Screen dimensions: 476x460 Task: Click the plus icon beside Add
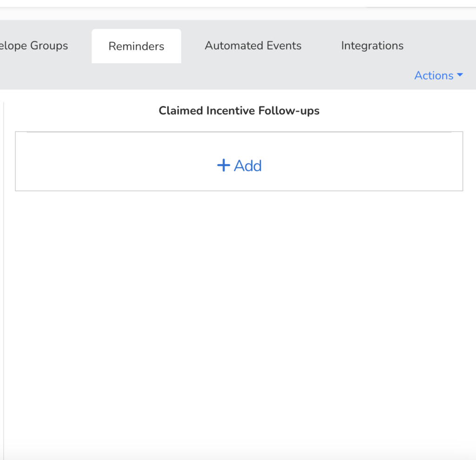tap(223, 165)
